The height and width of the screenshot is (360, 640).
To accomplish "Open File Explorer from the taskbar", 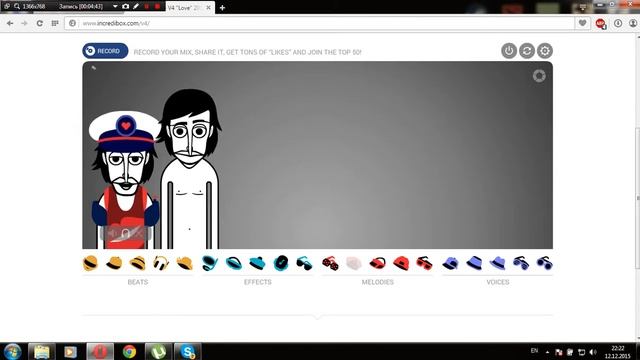I will 42,352.
